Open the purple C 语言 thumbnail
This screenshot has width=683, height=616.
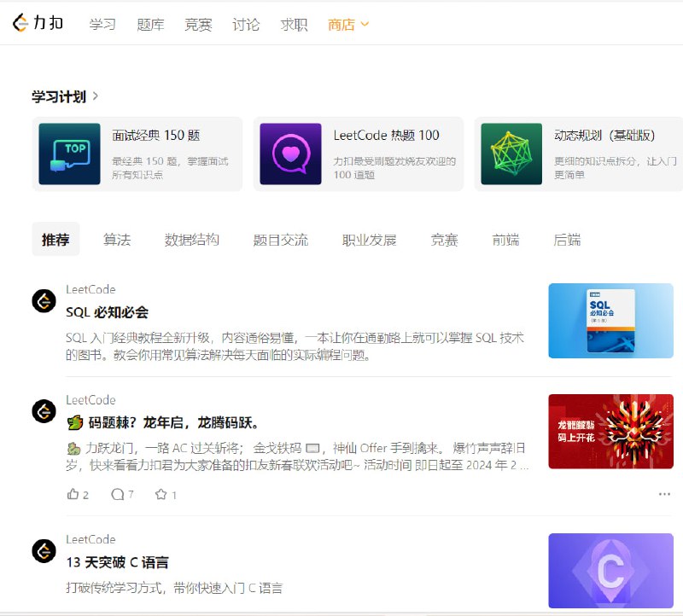pos(610,571)
